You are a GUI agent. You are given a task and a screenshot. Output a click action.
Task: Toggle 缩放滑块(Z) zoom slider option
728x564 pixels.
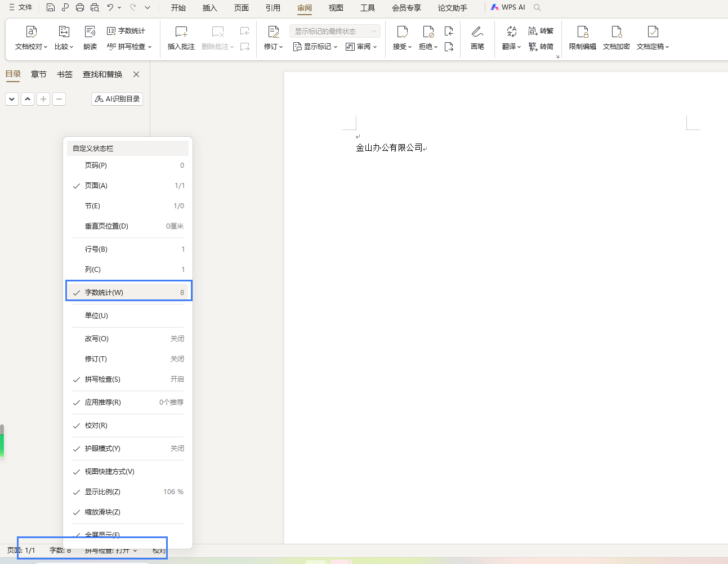click(128, 512)
